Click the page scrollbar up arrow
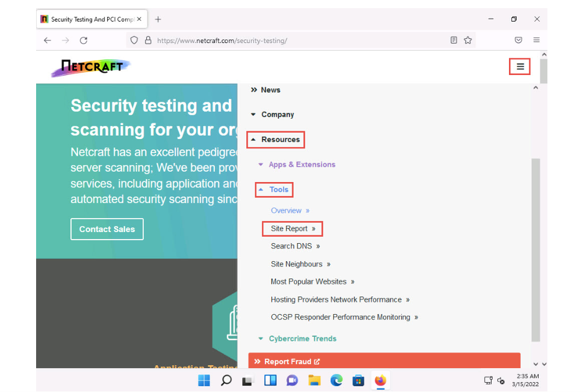The width and height of the screenshot is (587, 392). coord(544,55)
